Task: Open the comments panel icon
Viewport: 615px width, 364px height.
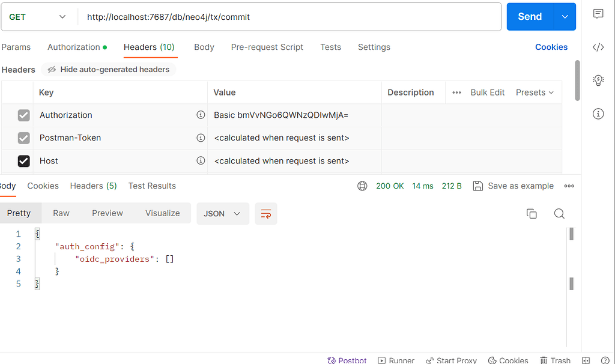Action: click(598, 14)
